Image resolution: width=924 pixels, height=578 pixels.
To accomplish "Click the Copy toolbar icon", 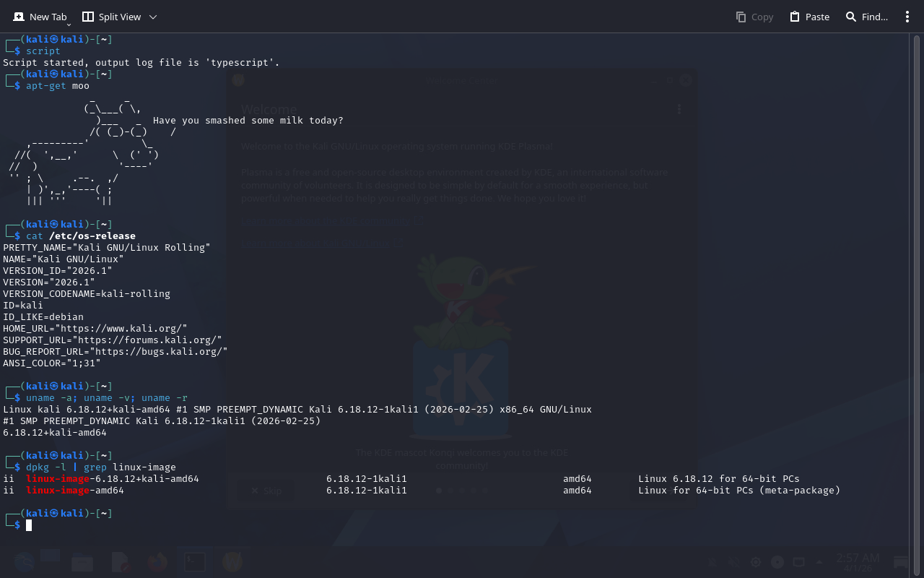I will (754, 17).
